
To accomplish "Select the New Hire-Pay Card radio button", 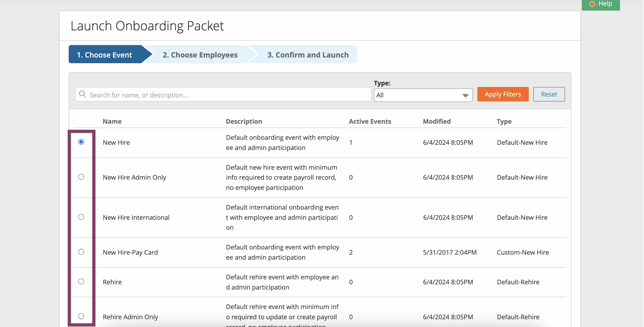I will tap(81, 252).
